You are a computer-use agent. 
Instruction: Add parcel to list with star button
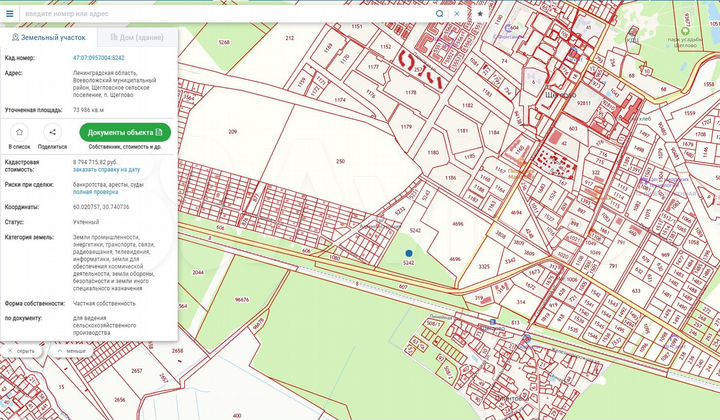tap(19, 132)
